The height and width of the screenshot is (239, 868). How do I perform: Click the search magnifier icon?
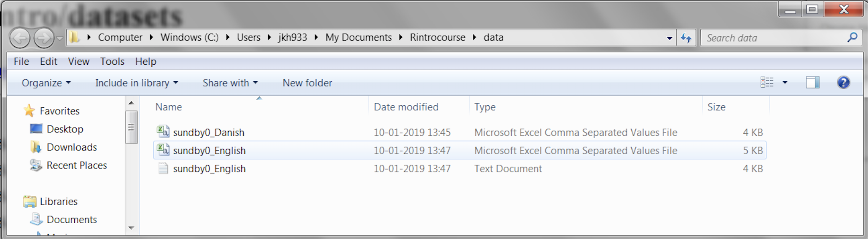tap(852, 38)
